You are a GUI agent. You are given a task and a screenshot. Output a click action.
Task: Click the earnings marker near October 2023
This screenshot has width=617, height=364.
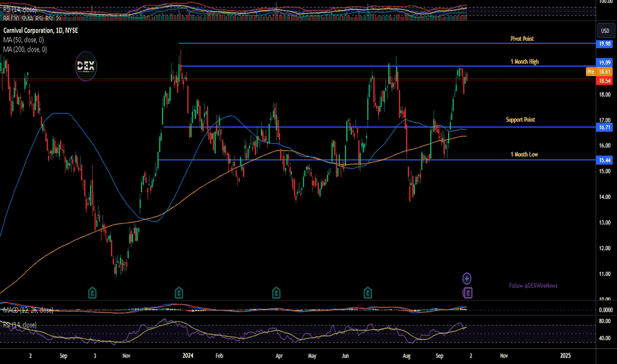[92, 293]
